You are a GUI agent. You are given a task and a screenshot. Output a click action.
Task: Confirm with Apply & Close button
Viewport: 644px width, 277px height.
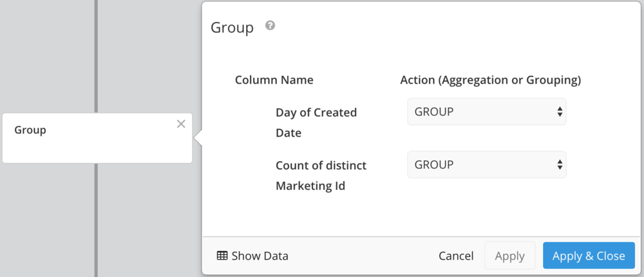click(589, 256)
